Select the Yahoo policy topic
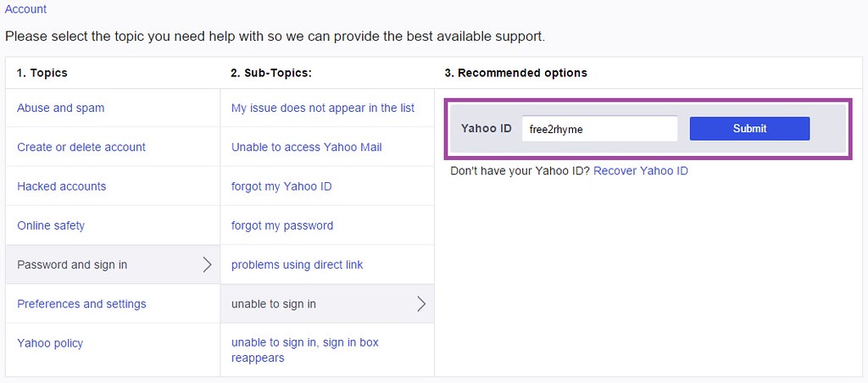 tap(50, 343)
